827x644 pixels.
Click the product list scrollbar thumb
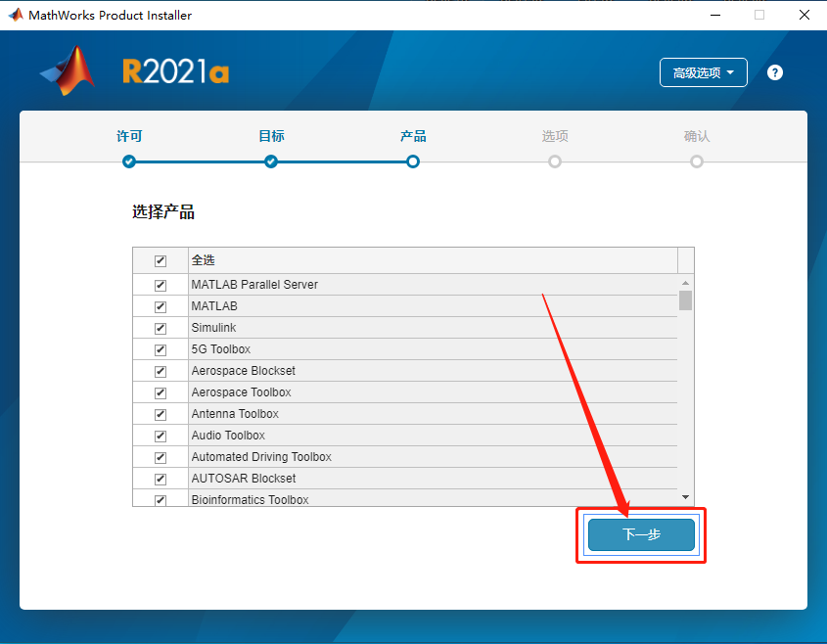(685, 300)
